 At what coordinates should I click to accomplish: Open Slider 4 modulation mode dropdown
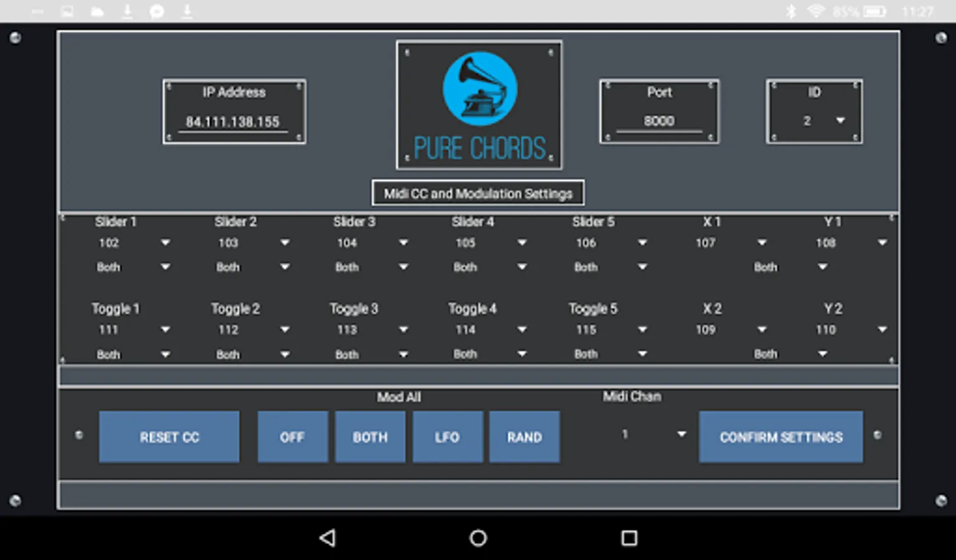pyautogui.click(x=490, y=267)
